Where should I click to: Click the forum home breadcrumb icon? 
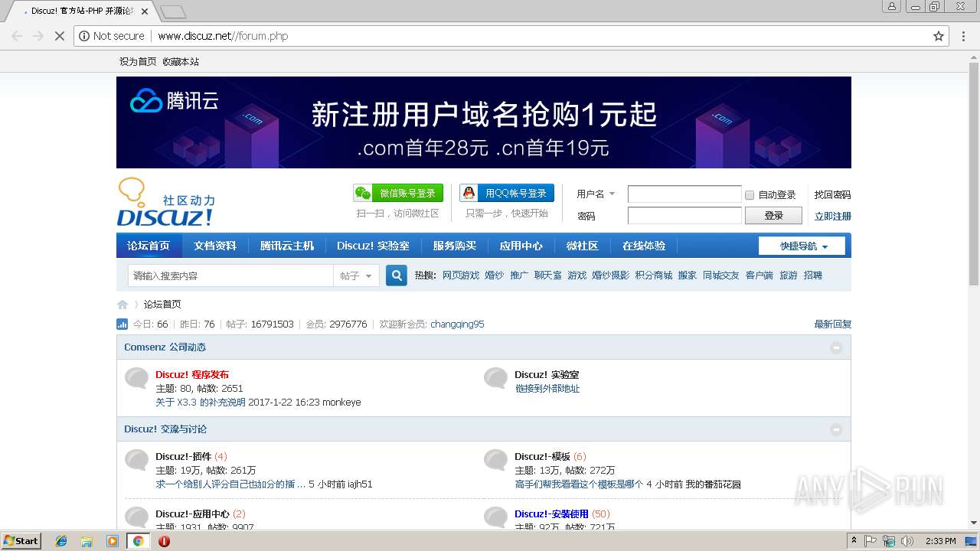click(122, 305)
